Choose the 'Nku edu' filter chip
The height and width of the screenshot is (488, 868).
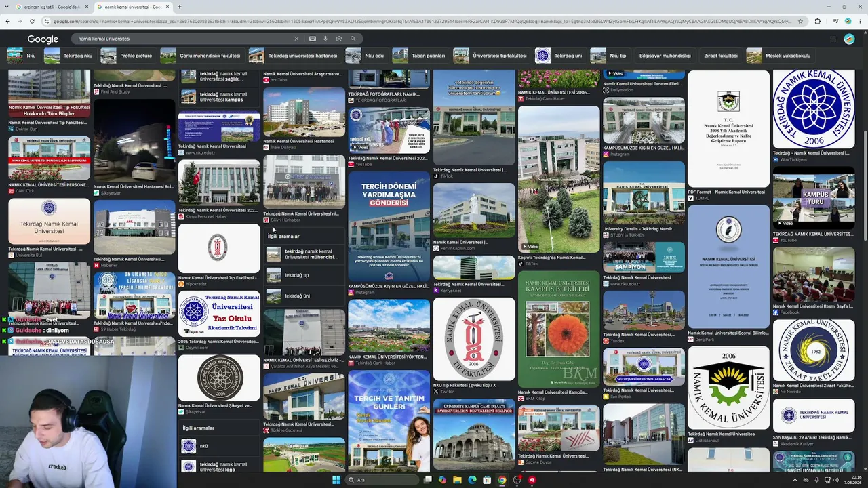point(366,56)
